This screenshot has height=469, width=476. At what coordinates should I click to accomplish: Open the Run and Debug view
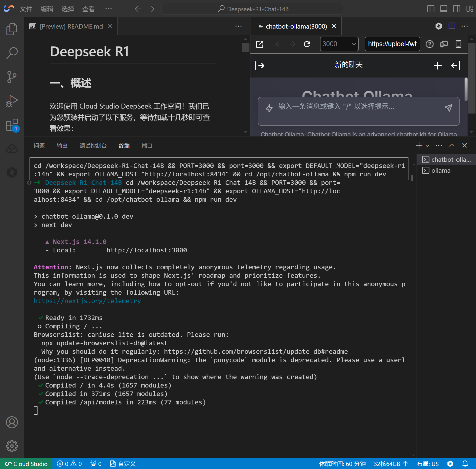pos(12,101)
